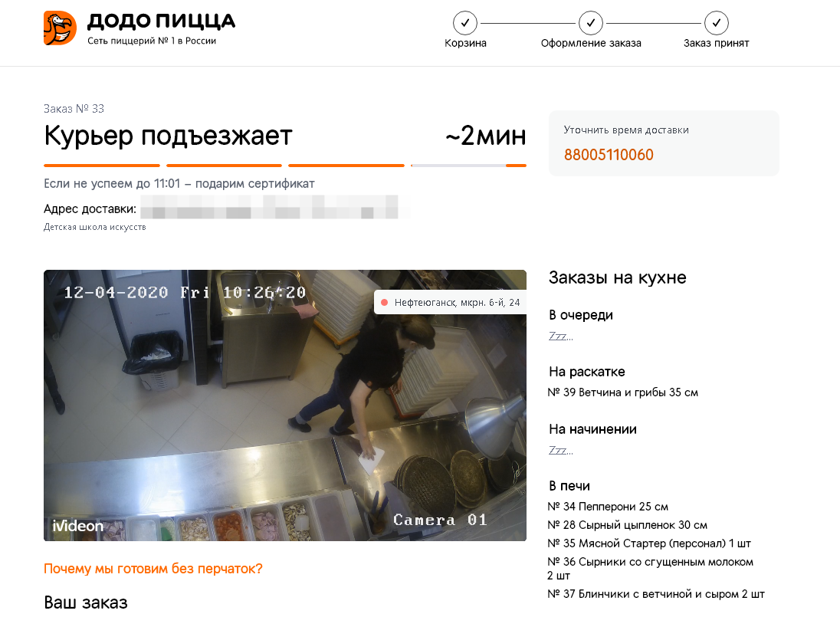This screenshot has width=840, height=627.
Task: Click the Zzz placeholder under На начинении
Action: (560, 450)
